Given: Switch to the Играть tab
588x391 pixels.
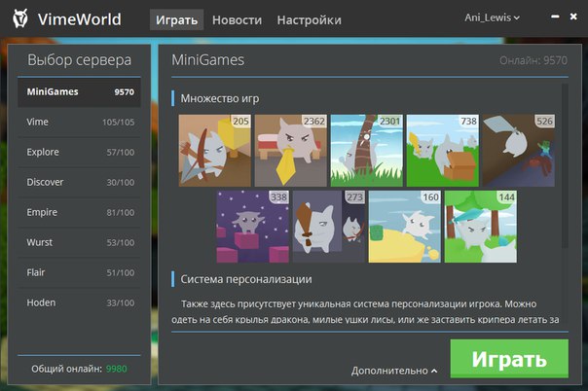Looking at the screenshot, I should click(x=176, y=19).
